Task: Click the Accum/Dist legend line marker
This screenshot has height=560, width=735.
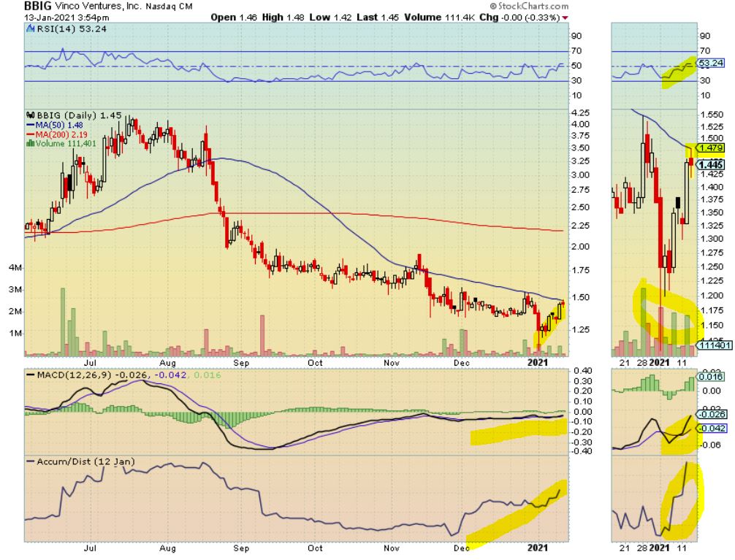Action: click(31, 461)
